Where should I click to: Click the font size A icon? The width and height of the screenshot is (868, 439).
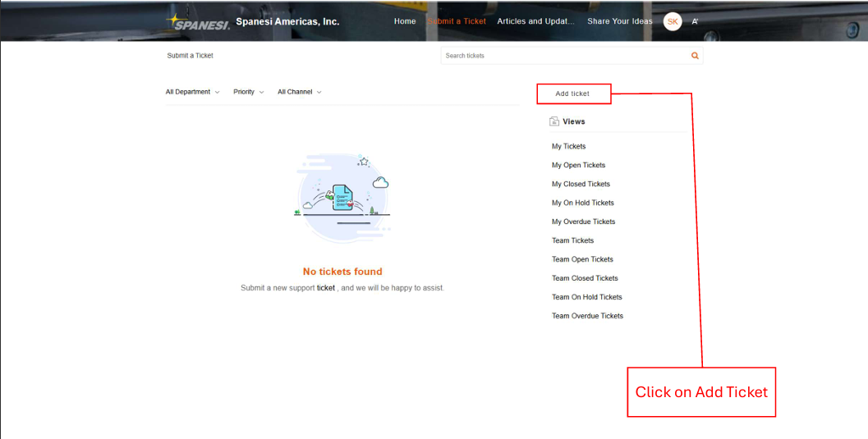pos(695,22)
